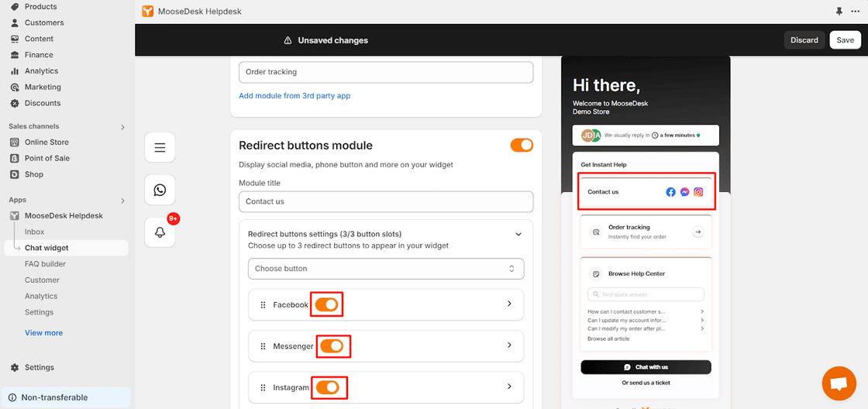Click the Analytics bar chart icon
This screenshot has width=868, height=409.
pos(15,70)
